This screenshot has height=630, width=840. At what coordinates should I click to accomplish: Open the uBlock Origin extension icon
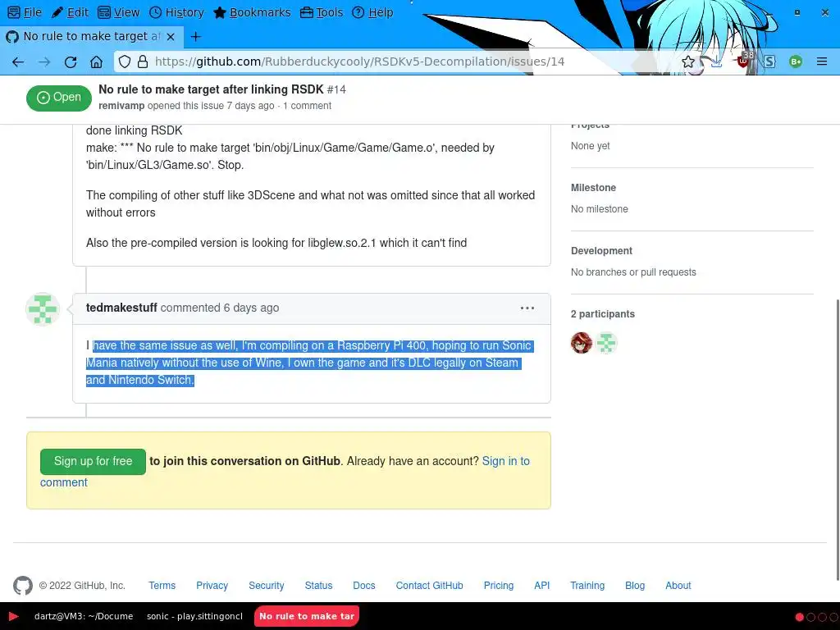click(743, 61)
